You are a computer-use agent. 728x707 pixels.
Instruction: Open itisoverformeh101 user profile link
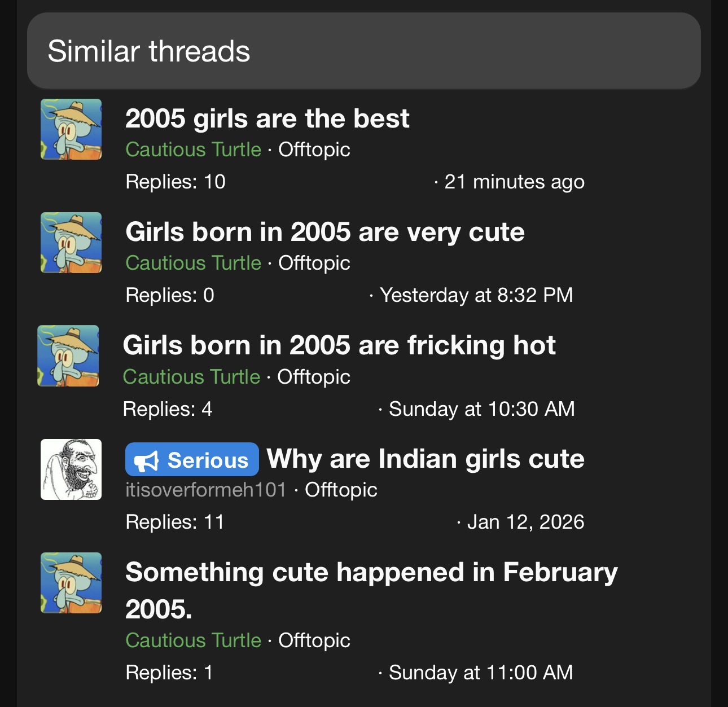click(x=206, y=490)
